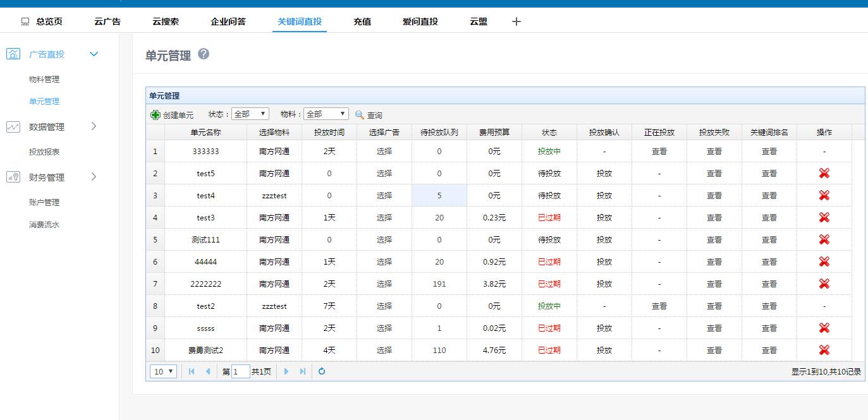This screenshot has height=420, width=868.
Task: Click the page number input field
Action: pyautogui.click(x=241, y=371)
